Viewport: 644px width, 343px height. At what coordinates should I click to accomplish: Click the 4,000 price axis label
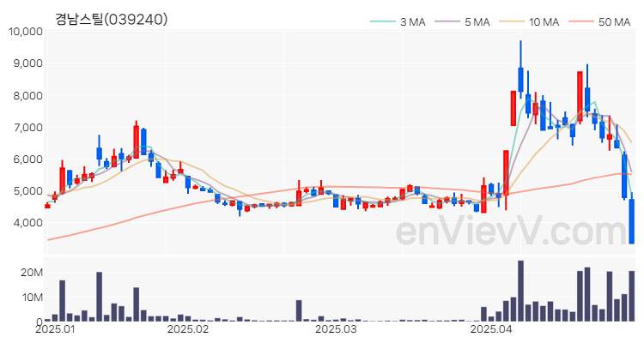(x=28, y=223)
